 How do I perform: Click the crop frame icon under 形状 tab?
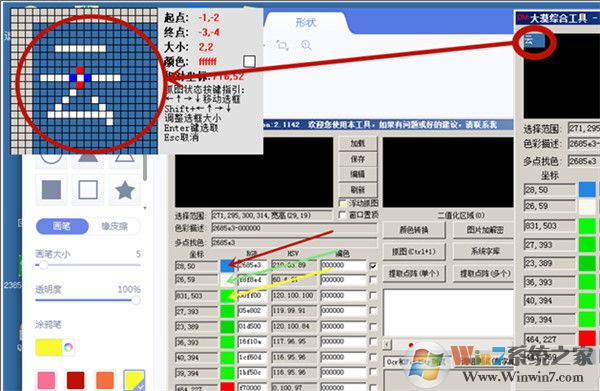282,46
